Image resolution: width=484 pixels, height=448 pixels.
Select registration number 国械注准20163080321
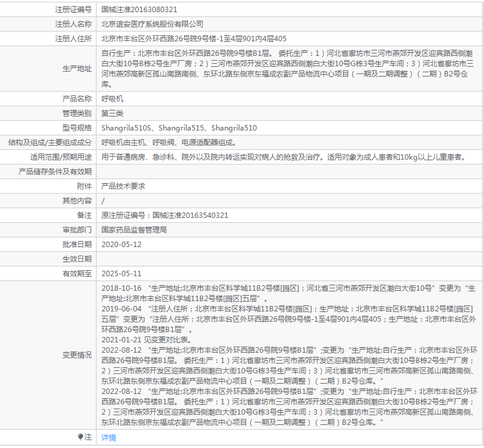tap(139, 10)
